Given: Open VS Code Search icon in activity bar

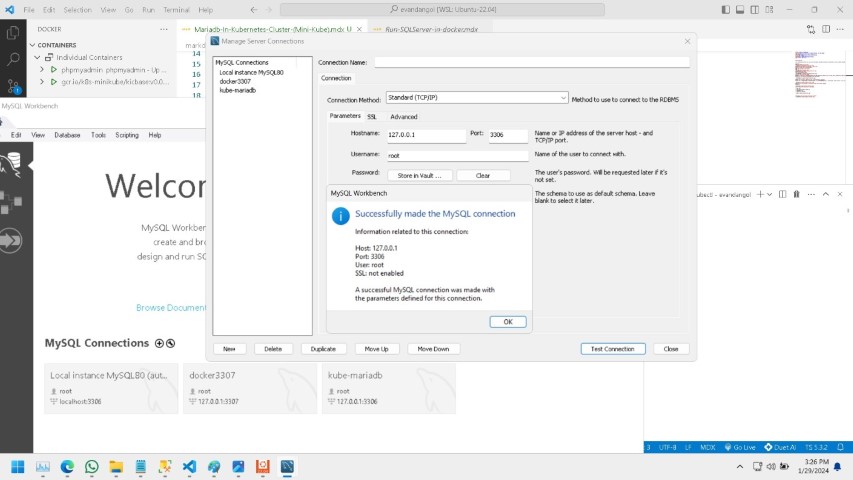Looking at the screenshot, I should click(x=13, y=59).
